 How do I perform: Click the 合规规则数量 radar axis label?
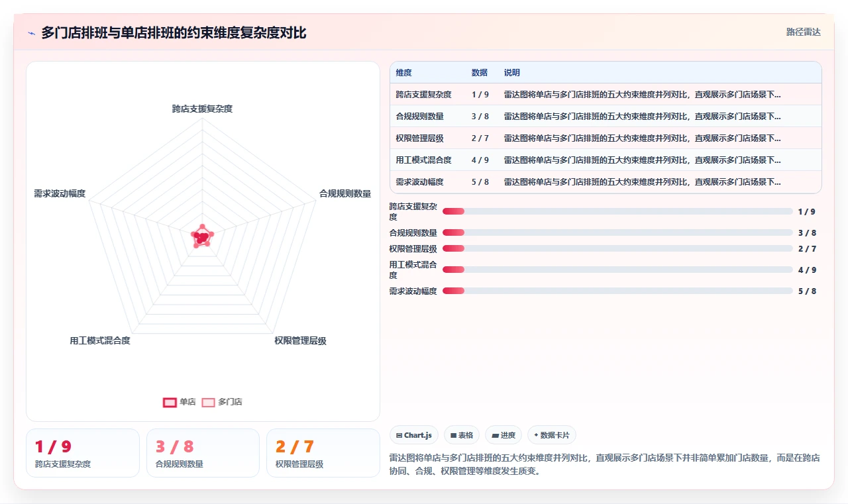[344, 193]
